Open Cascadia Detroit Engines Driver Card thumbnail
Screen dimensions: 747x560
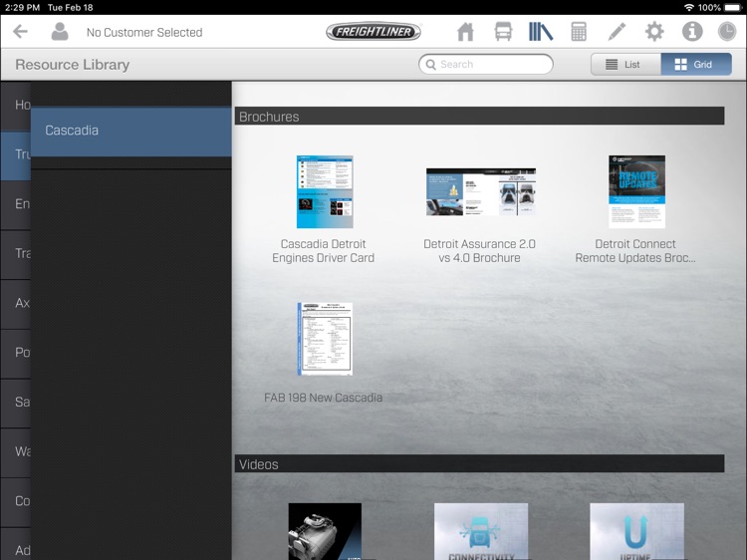tap(325, 191)
